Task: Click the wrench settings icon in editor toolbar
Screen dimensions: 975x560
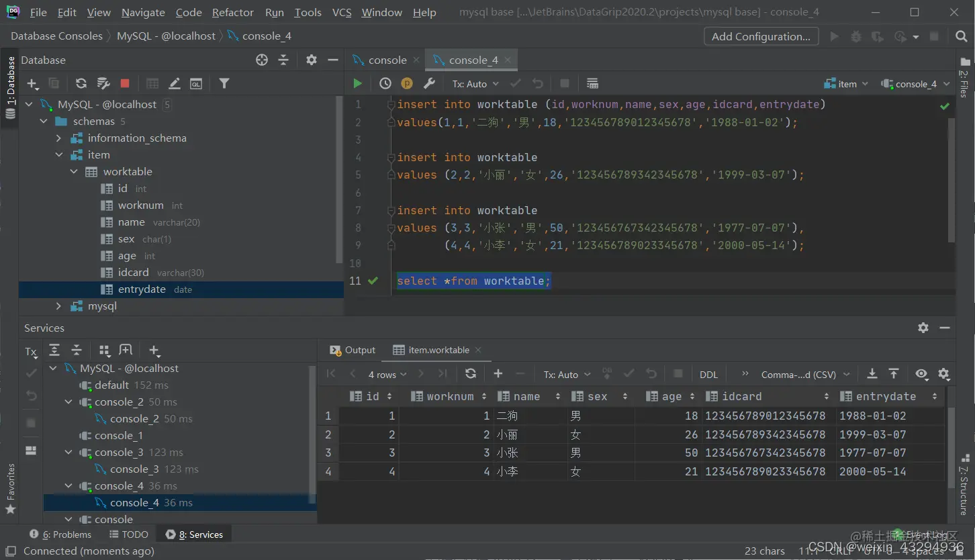Action: pos(430,83)
